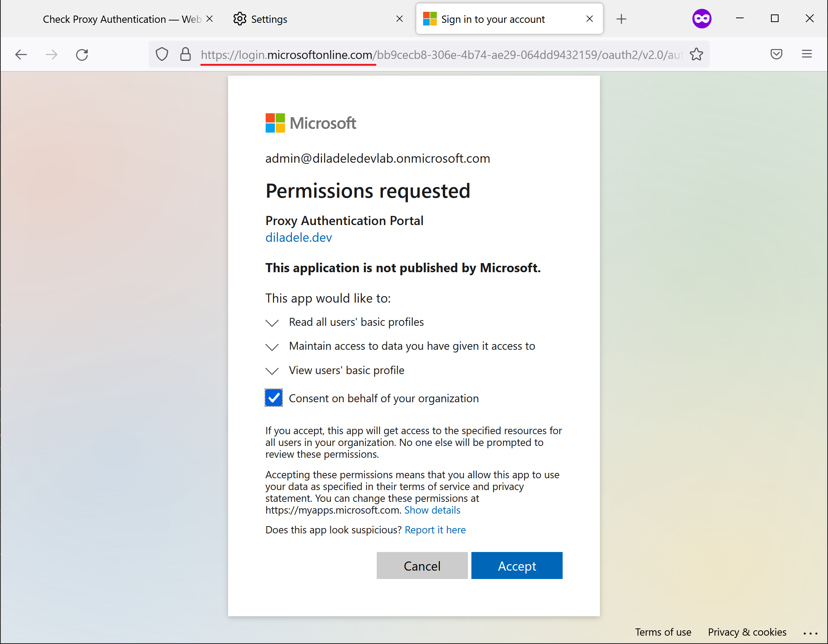Open the Save to Pocket icon

coord(776,54)
